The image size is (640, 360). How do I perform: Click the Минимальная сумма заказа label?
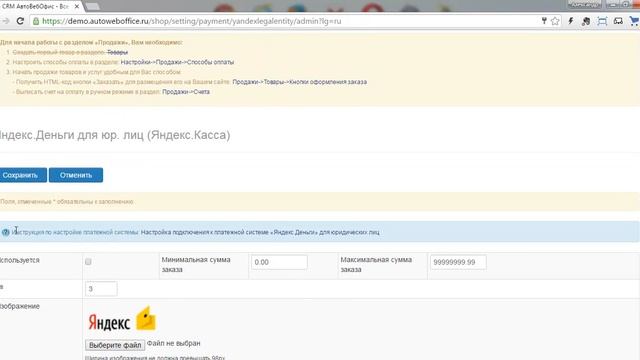pos(196,264)
